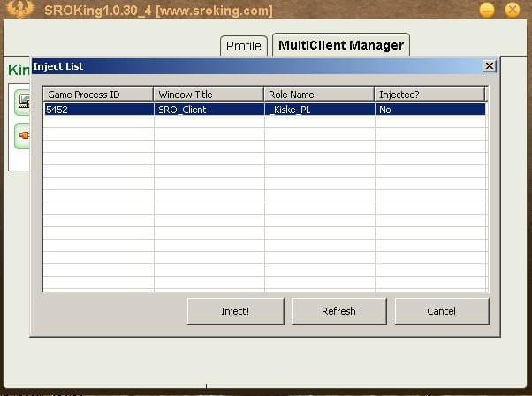
Task: Open the MultiClient Manager tab
Action: click(341, 45)
